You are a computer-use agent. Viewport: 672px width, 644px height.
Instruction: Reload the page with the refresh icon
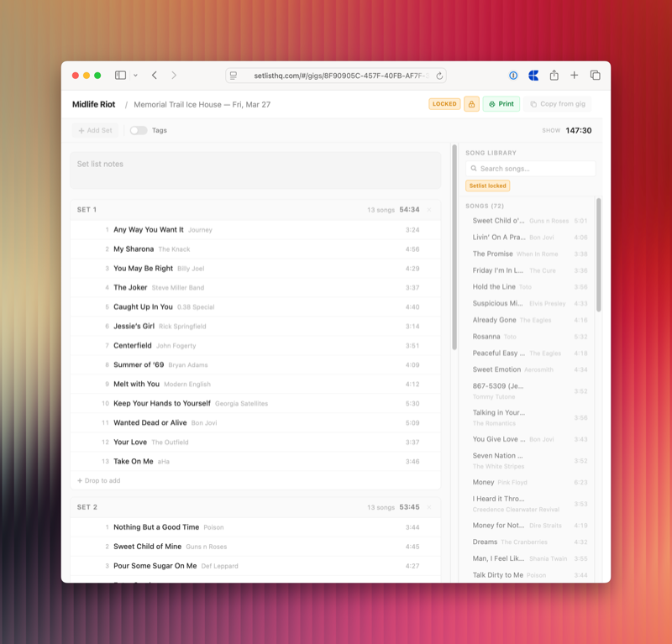pyautogui.click(x=439, y=76)
